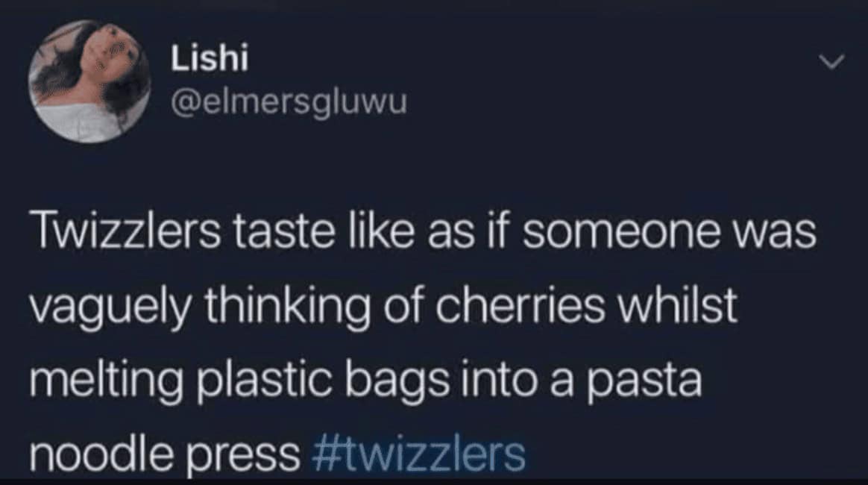
Task: Open Lishi's profile picture
Action: pyautogui.click(x=89, y=81)
